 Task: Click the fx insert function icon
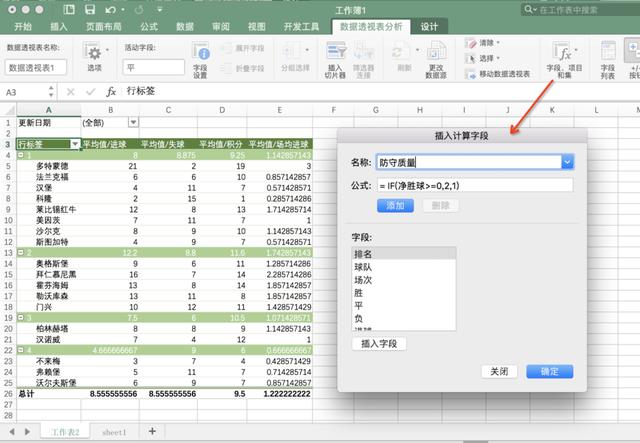tap(111, 91)
